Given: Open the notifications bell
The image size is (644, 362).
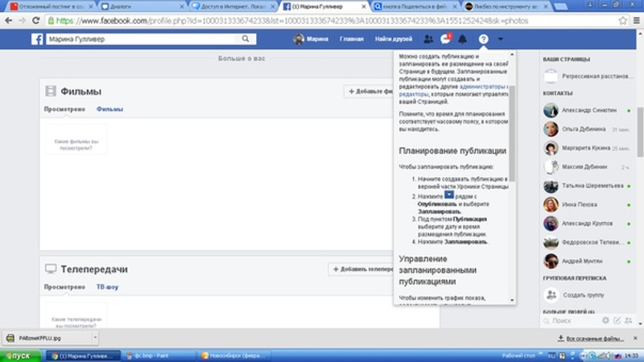Looking at the screenshot, I should 462,39.
